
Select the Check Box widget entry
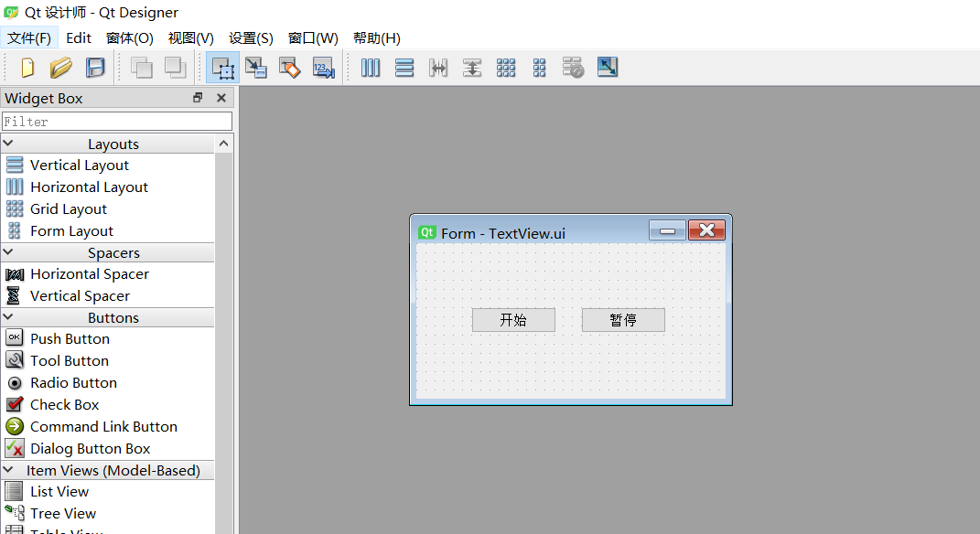click(65, 404)
